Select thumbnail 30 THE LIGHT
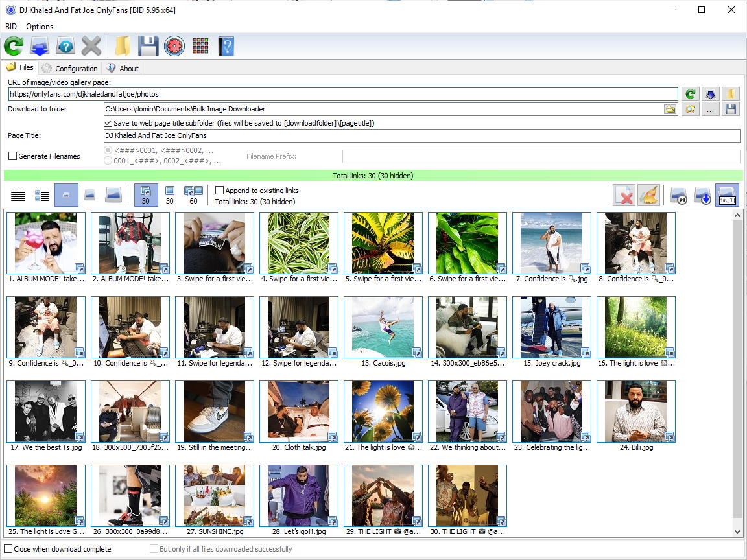Screen dimensions: 747x560 pos(468,496)
